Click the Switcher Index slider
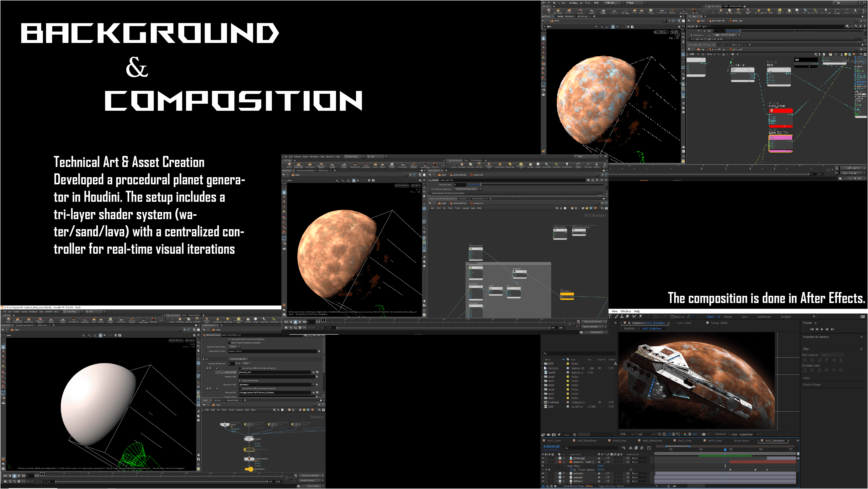This screenshot has width=868, height=489. 481,185
